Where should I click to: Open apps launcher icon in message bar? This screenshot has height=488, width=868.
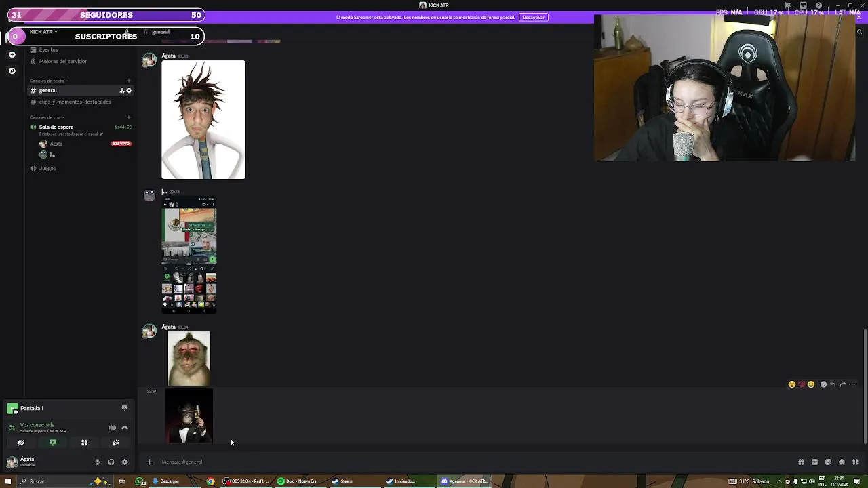click(855, 462)
